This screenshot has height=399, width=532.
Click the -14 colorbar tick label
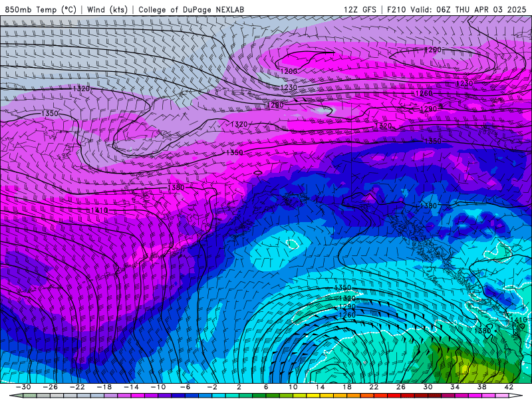click(131, 387)
